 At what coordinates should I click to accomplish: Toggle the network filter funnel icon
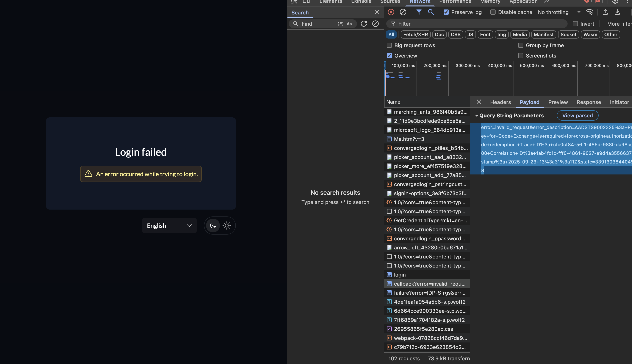point(419,12)
